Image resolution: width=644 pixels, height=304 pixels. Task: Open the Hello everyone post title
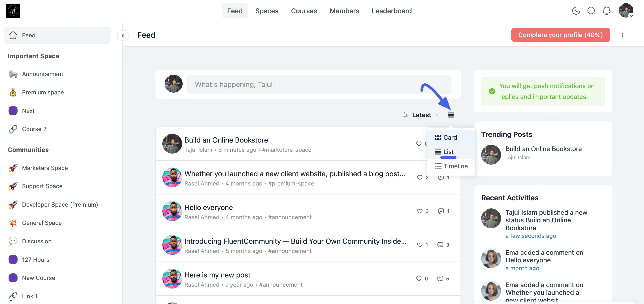tap(208, 208)
